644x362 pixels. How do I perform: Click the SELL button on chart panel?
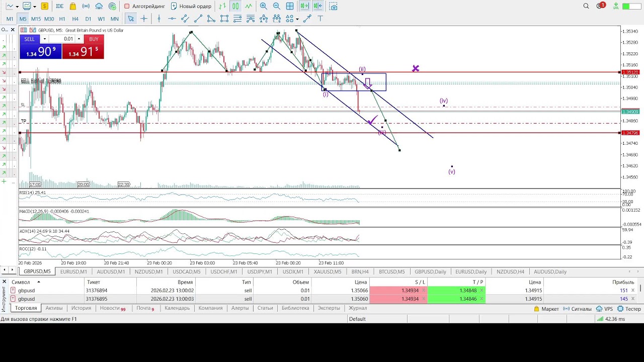coord(30,39)
